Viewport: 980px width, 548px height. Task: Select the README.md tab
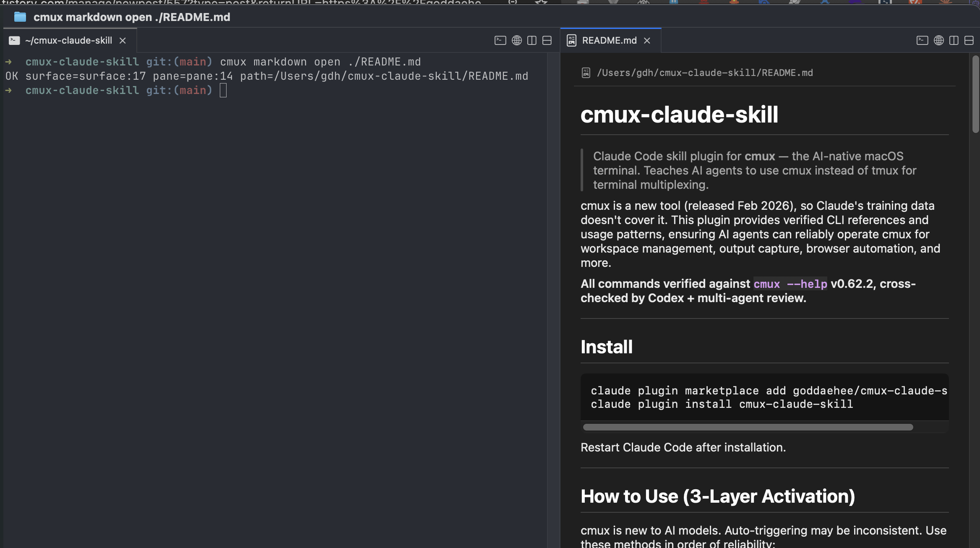(610, 40)
